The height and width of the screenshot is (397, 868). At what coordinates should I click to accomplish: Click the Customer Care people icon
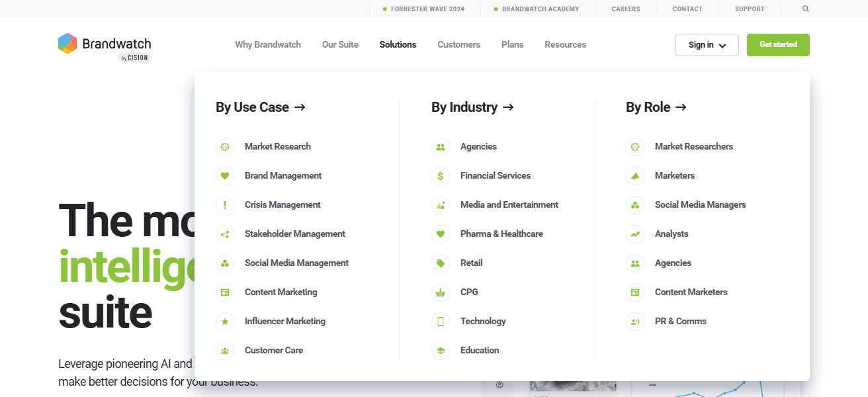(x=225, y=351)
